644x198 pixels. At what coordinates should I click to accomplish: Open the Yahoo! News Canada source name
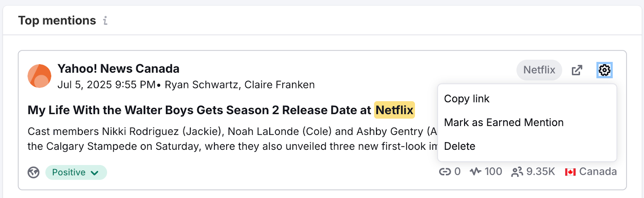[118, 69]
